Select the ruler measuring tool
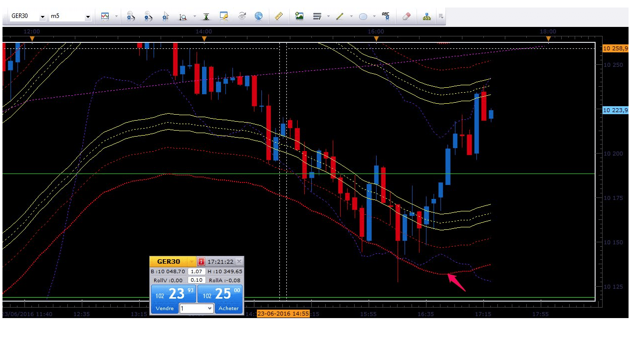Viewport: 644px width, 344px height. click(279, 16)
